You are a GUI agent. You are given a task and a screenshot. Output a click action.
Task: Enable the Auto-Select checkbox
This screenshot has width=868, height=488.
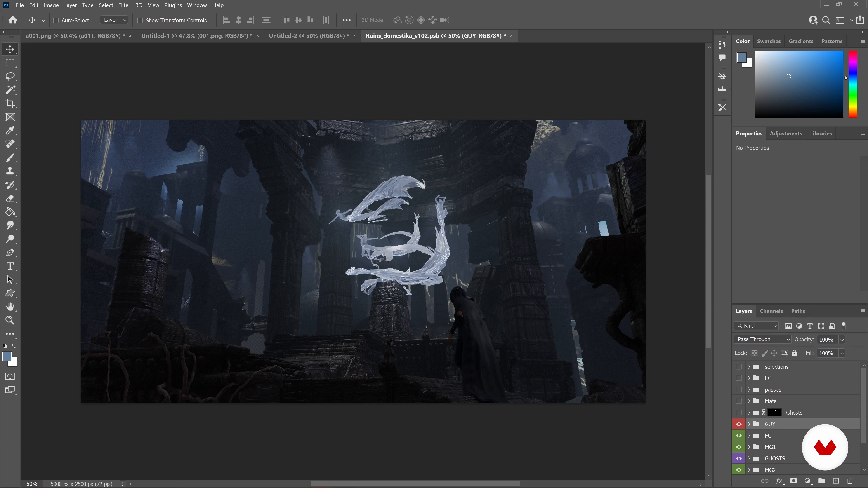[x=56, y=20]
